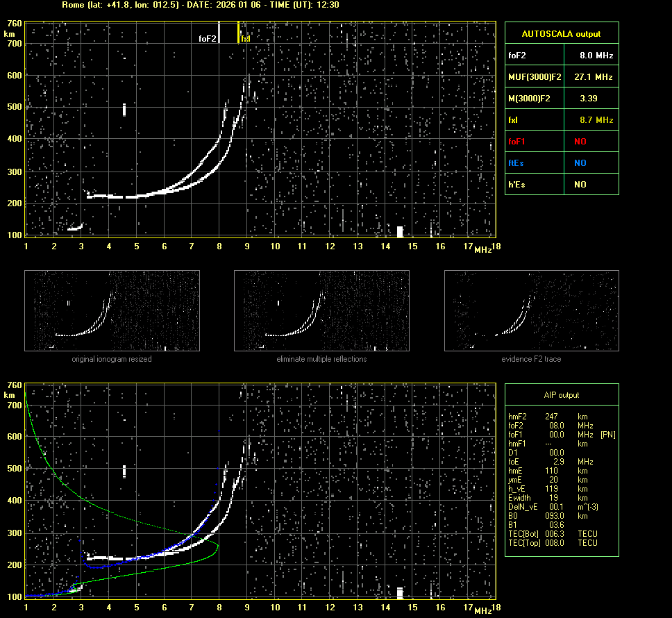
Task: Click the white foF2 marker label atop the ionogram
Action: 208,39
